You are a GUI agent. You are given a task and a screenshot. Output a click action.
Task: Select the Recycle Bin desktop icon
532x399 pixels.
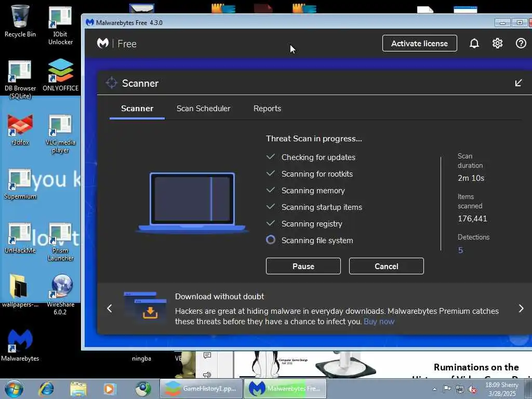[20, 21]
